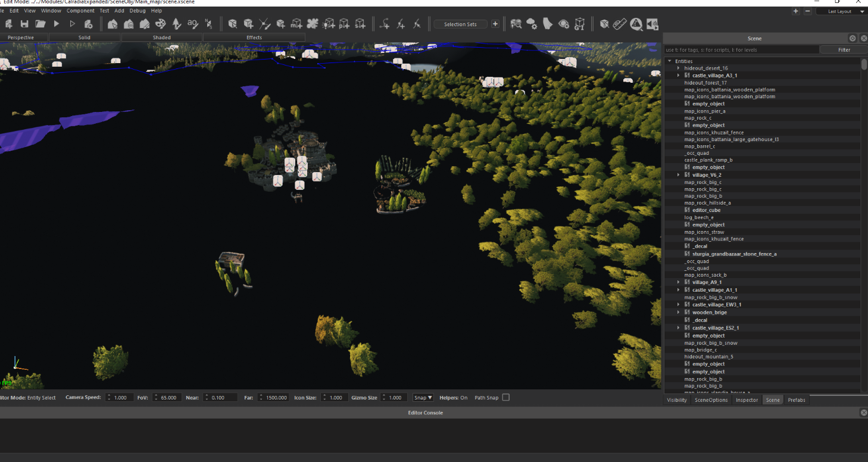Viewport: 868px width, 462px height.
Task: Open the View menu
Action: pyautogui.click(x=30, y=11)
